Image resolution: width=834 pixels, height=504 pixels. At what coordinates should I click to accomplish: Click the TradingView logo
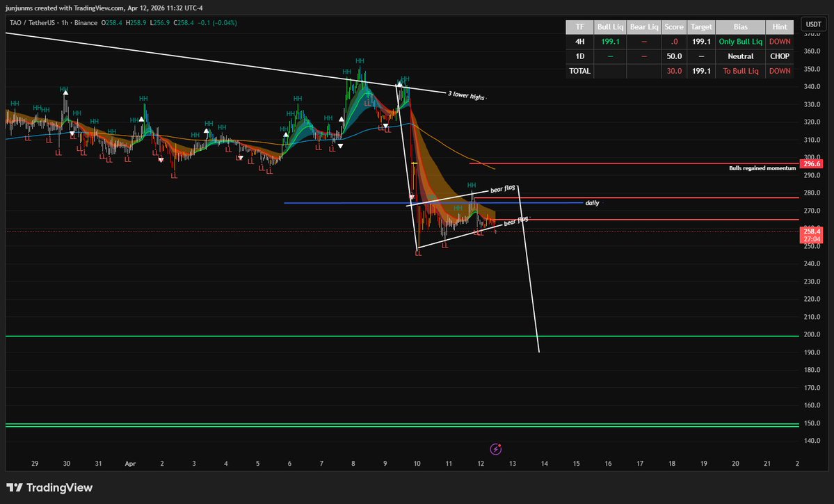(x=49, y=488)
